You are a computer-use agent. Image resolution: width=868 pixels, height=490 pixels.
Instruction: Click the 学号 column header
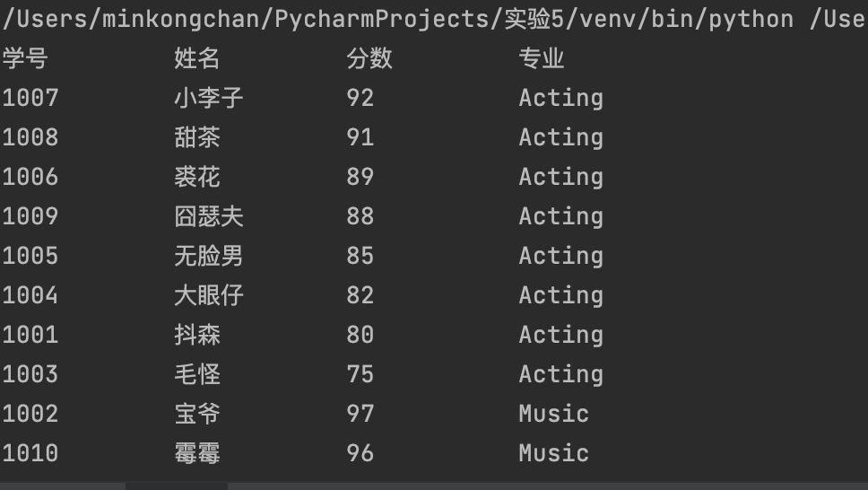[x=25, y=58]
